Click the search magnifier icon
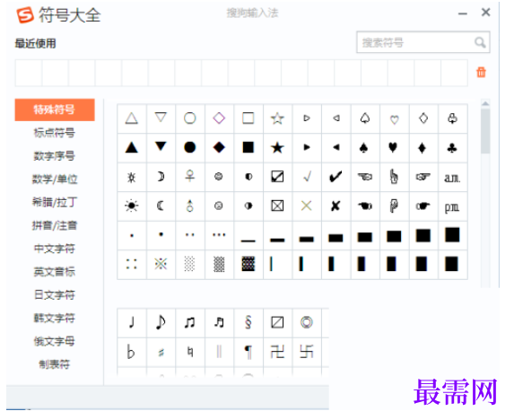 [480, 42]
